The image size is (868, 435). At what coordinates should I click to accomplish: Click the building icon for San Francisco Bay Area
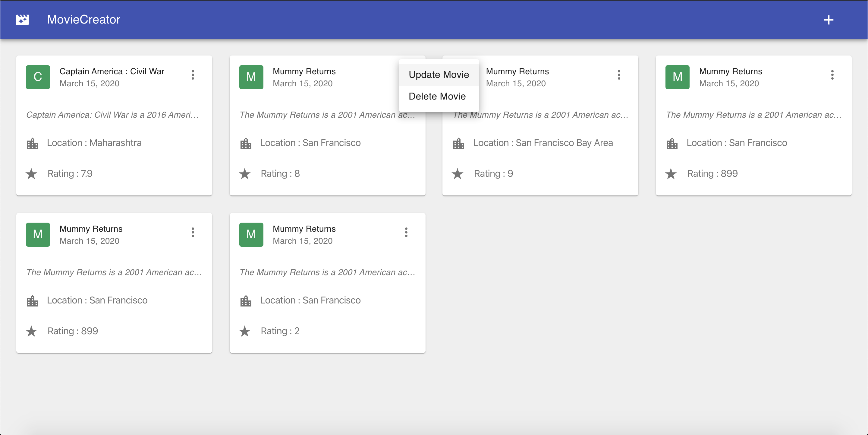coord(459,143)
